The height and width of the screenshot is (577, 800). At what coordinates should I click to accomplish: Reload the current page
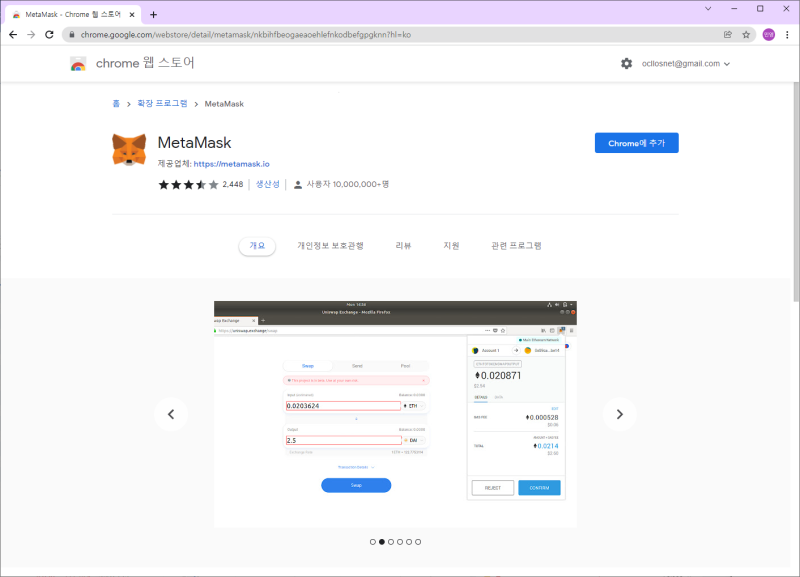click(49, 35)
